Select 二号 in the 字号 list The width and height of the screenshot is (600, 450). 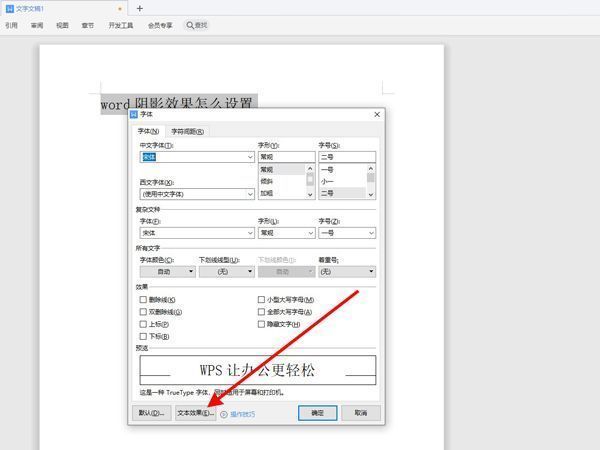tap(342, 193)
